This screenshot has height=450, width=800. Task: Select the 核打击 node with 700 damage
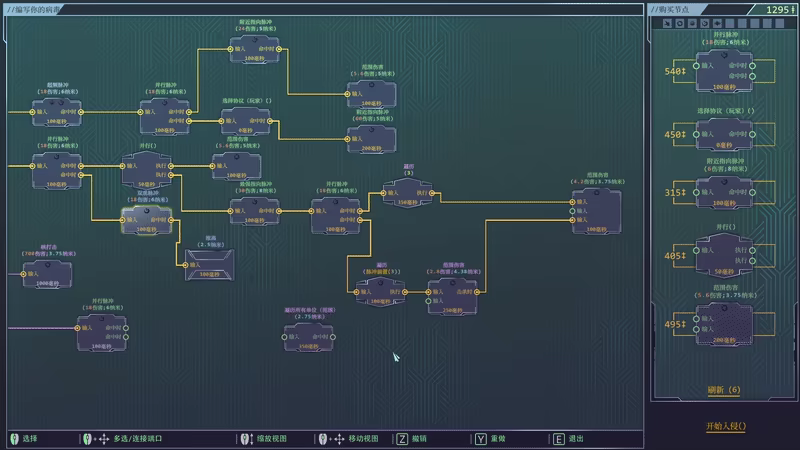(47, 273)
